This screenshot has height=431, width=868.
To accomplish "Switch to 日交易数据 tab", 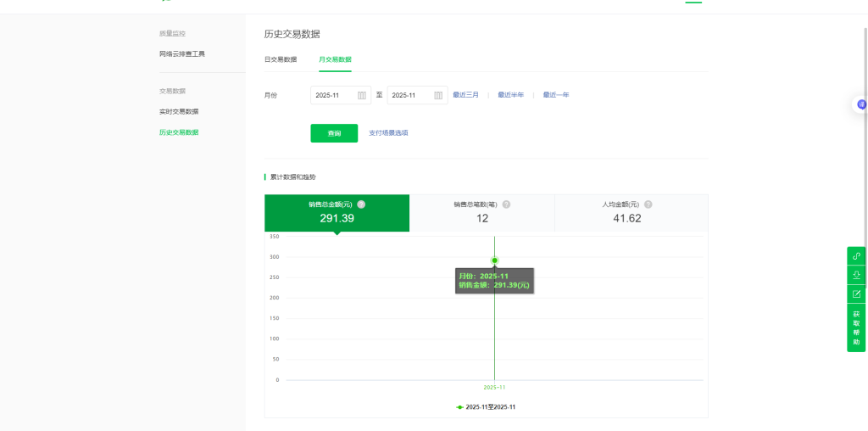I will click(280, 60).
